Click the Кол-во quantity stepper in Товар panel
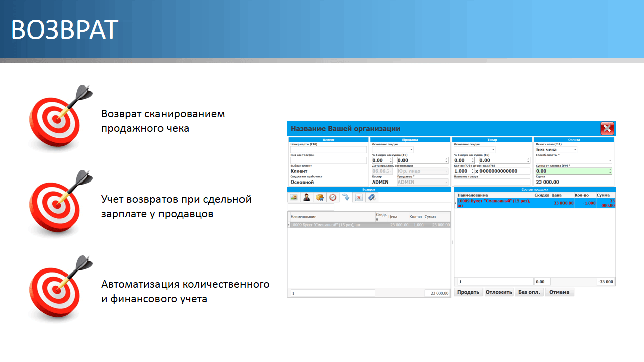 [x=472, y=171]
